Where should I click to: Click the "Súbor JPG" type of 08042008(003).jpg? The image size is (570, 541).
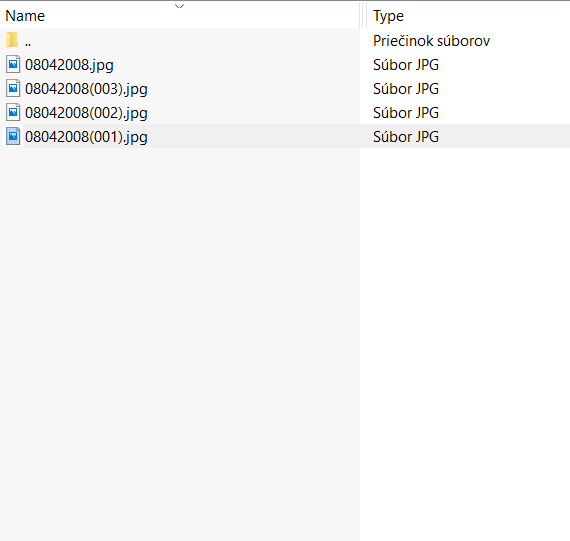tap(406, 89)
